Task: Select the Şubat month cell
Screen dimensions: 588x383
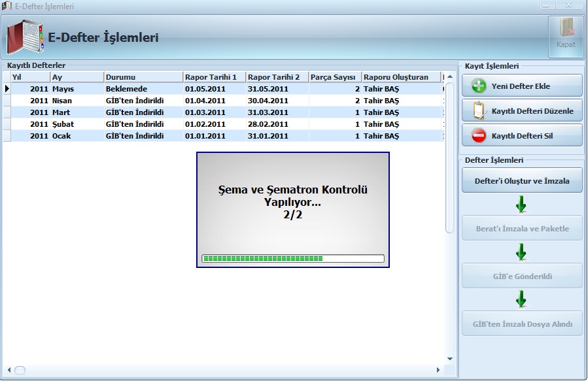Action: pyautogui.click(x=77, y=124)
